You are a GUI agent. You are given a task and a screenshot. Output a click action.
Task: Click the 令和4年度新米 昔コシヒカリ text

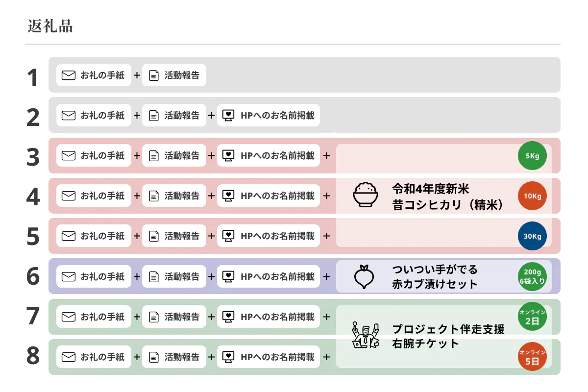pyautogui.click(x=447, y=196)
